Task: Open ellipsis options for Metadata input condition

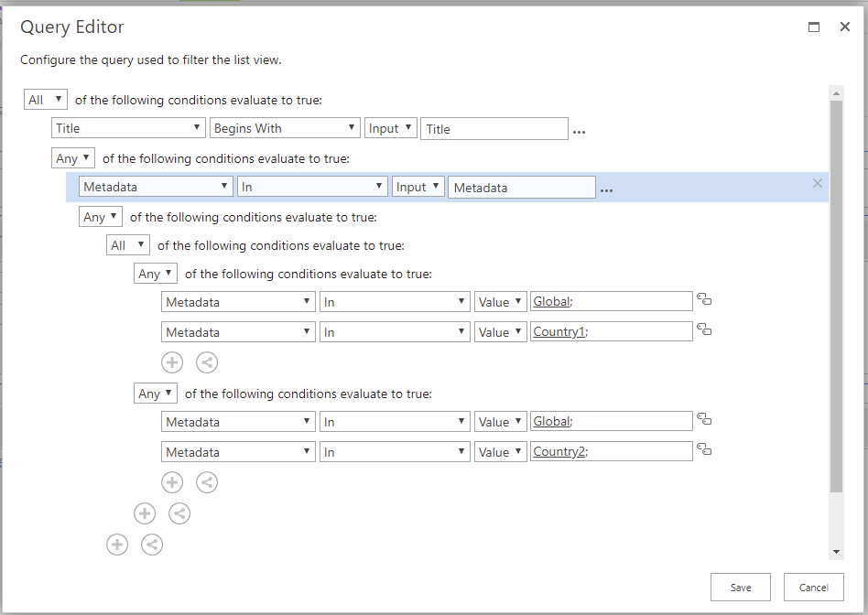Action: click(x=606, y=189)
